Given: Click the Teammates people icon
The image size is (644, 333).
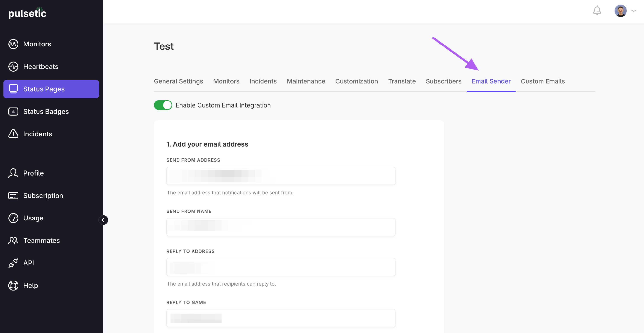Looking at the screenshot, I should (x=13, y=240).
